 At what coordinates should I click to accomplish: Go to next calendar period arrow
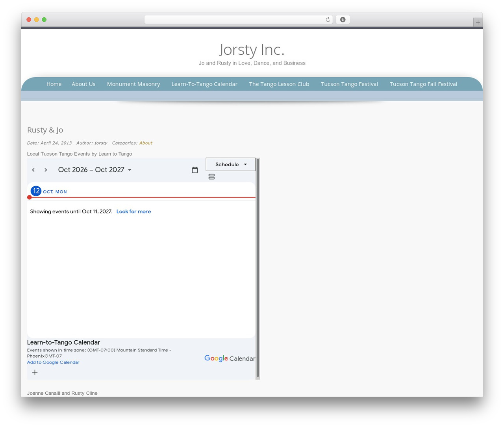click(46, 170)
